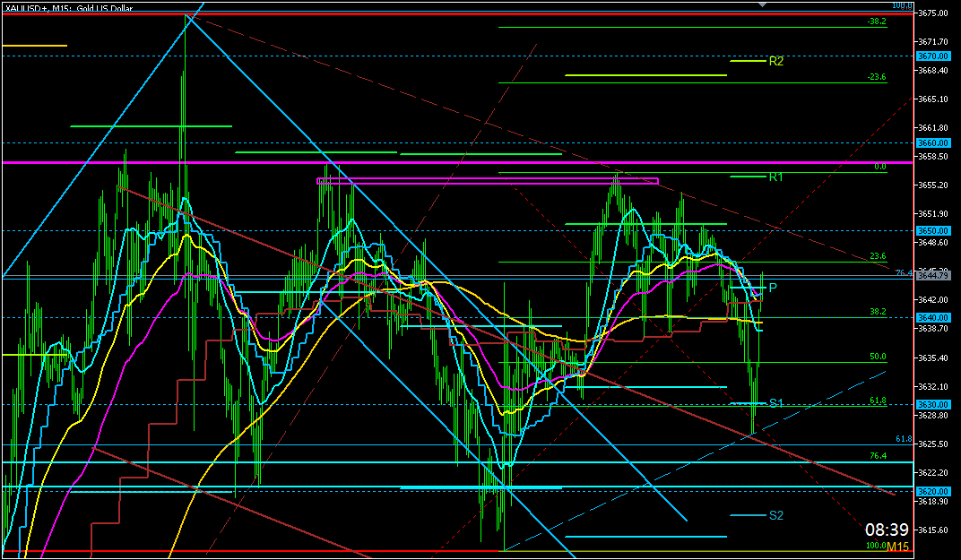
Task: Select the green Fibonacci -38.2 level label
Action: coord(876,21)
